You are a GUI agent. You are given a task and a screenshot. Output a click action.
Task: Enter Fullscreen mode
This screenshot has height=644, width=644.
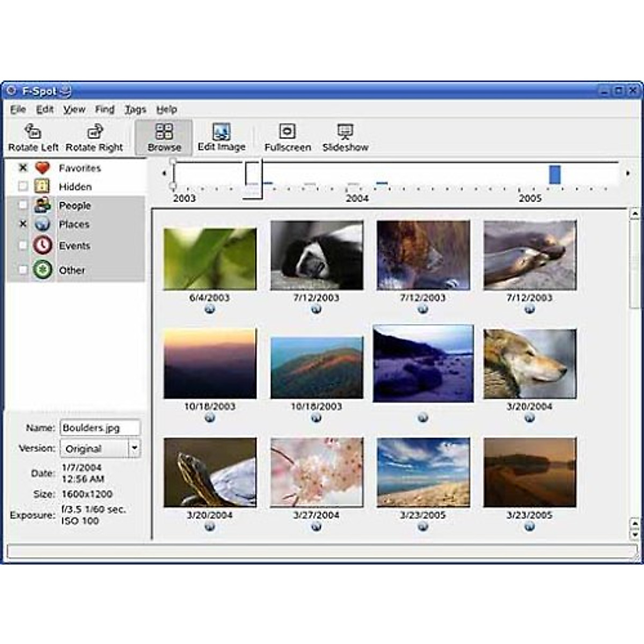coord(288,136)
